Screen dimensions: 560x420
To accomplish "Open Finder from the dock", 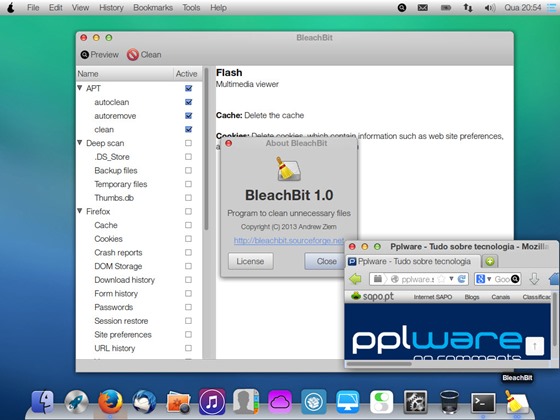I will pos(42,402).
